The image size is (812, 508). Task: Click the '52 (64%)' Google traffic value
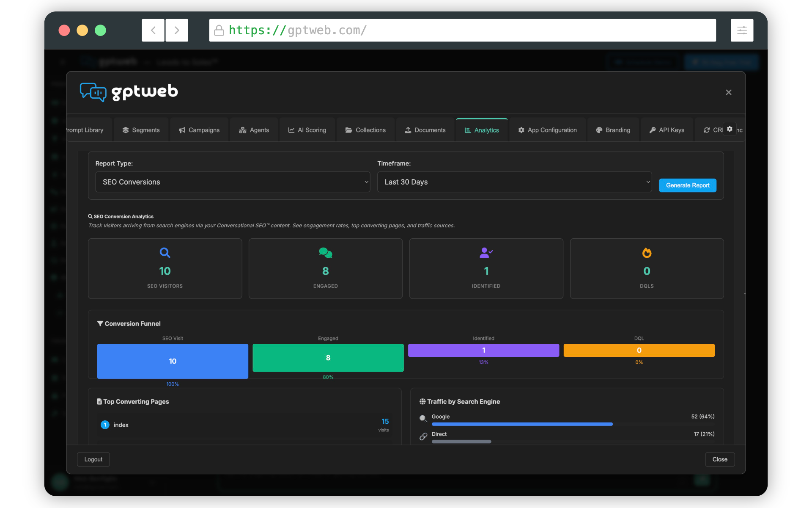[702, 417]
